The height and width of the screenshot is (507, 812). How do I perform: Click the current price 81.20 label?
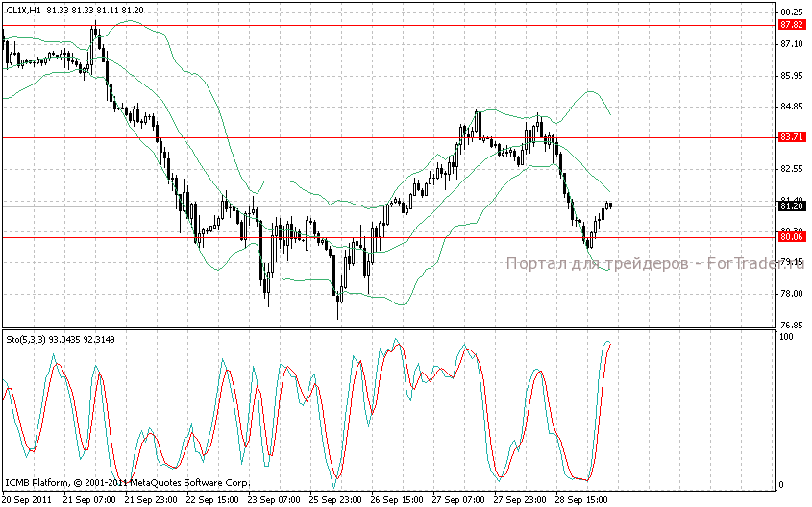coord(792,206)
